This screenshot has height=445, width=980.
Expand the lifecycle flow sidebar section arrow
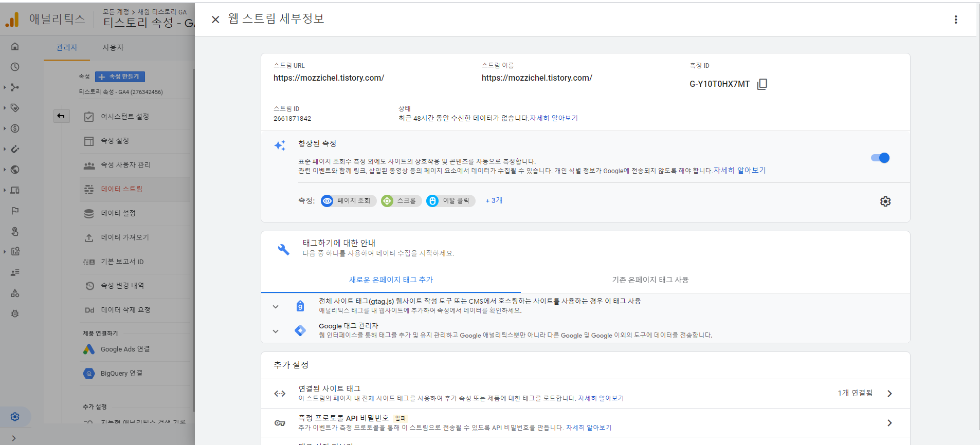(x=5, y=87)
